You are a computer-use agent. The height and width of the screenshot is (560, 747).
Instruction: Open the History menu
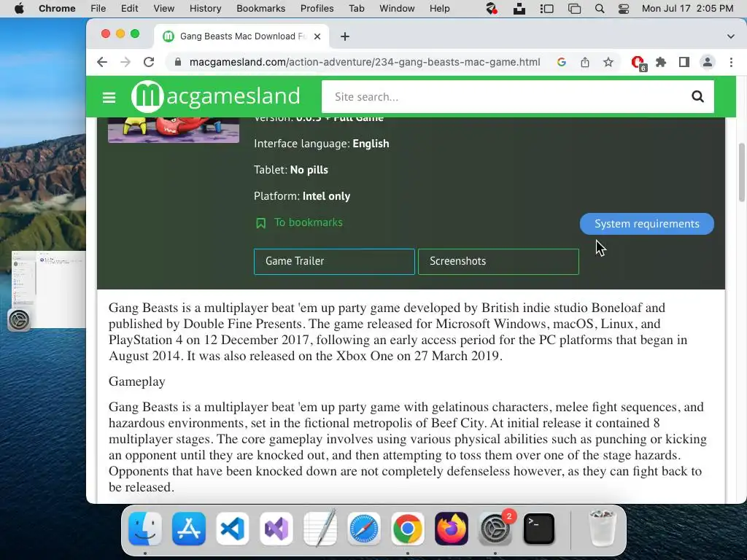[205, 8]
